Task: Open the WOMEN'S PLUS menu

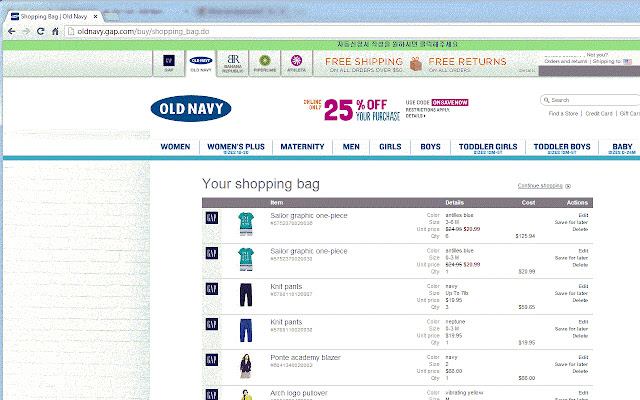Action: click(x=236, y=147)
